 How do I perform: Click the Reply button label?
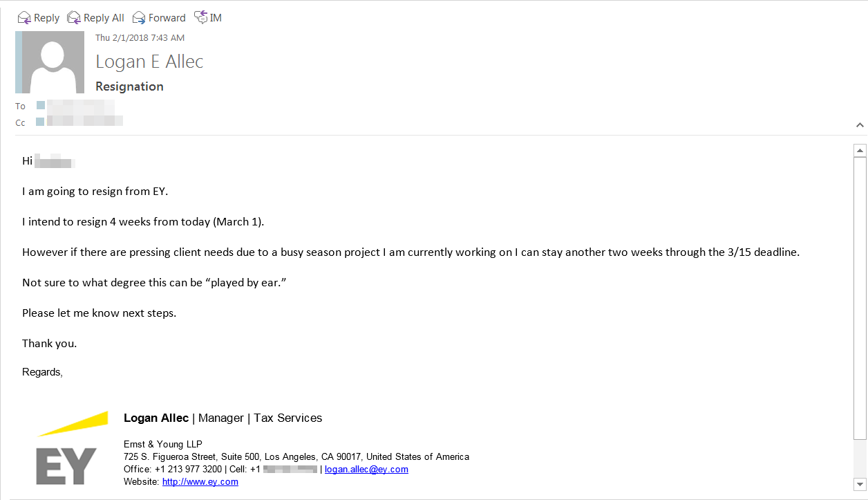click(46, 18)
